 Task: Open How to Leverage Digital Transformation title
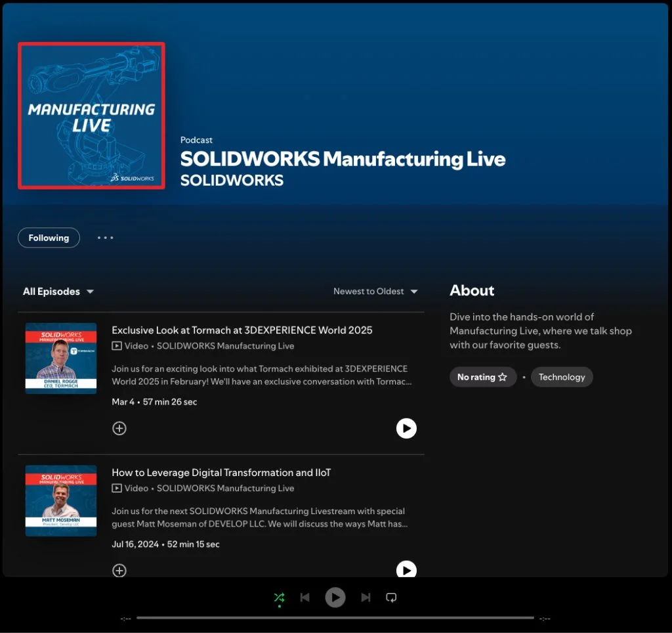click(221, 473)
